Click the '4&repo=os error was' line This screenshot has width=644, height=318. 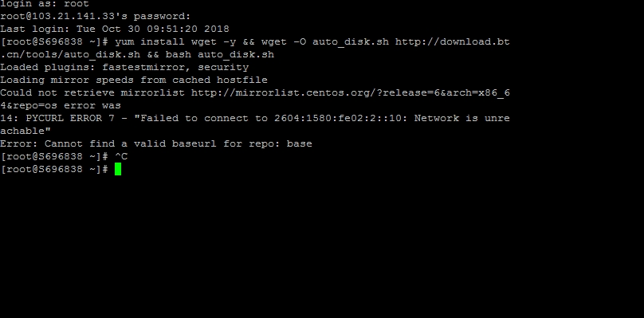61,105
